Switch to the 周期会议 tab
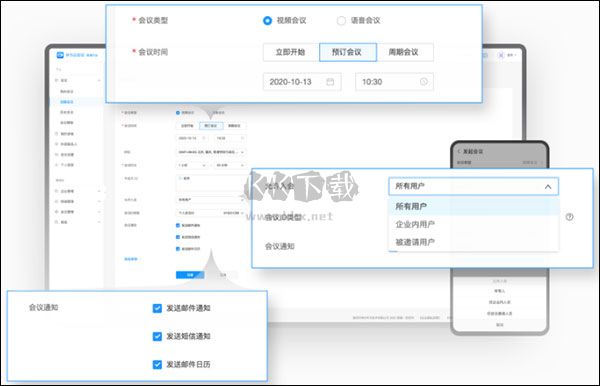600x386 pixels. [x=405, y=52]
